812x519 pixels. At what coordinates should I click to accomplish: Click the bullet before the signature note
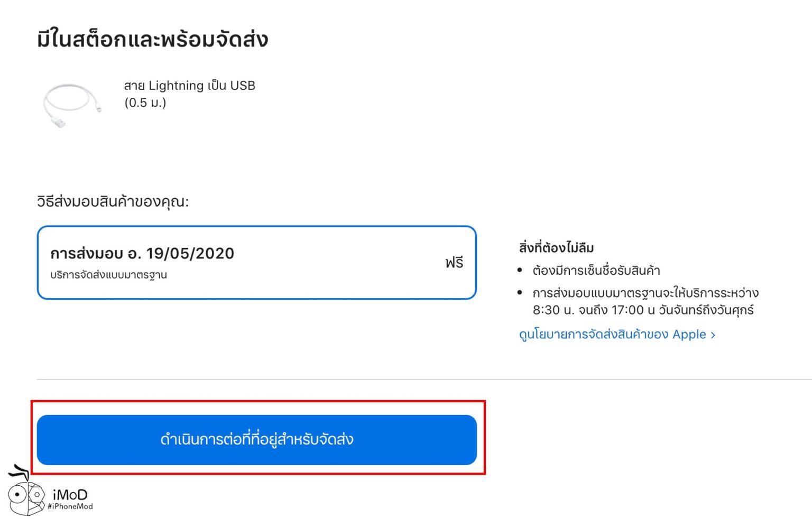520,271
